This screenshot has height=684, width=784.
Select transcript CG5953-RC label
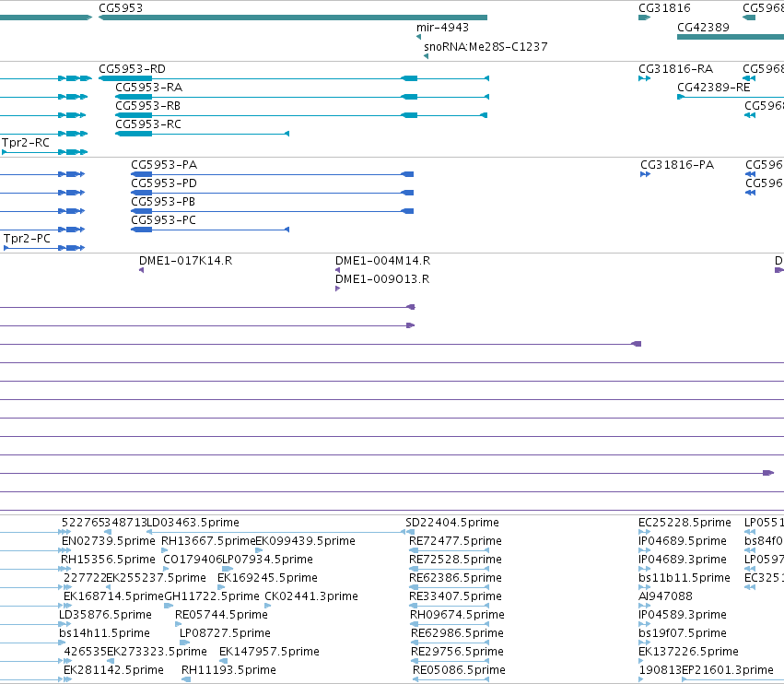148,124
